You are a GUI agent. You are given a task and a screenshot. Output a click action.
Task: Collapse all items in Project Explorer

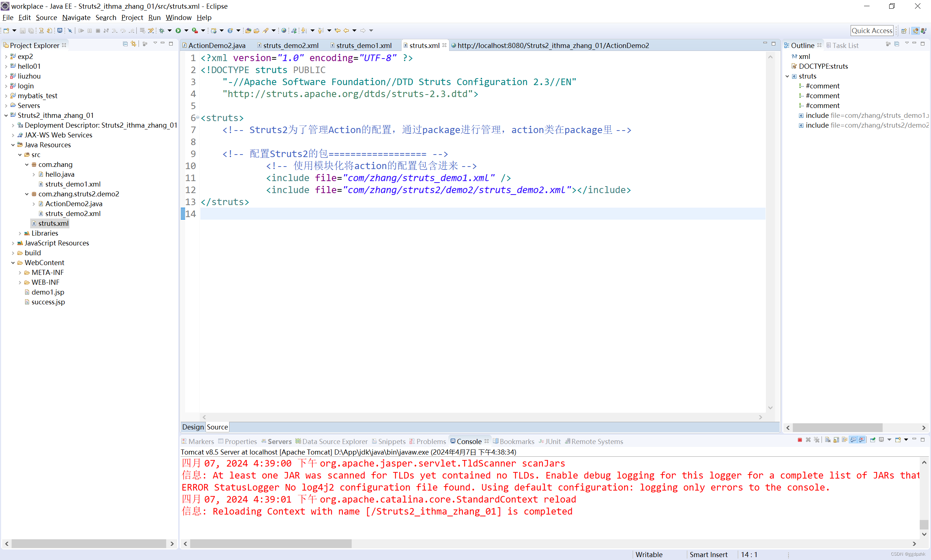[125, 44]
